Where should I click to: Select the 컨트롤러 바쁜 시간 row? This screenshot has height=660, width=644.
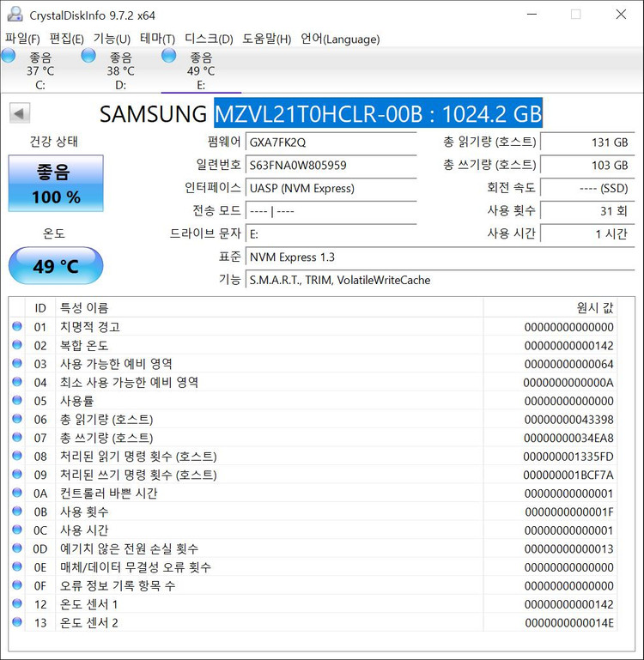pyautogui.click(x=313, y=493)
